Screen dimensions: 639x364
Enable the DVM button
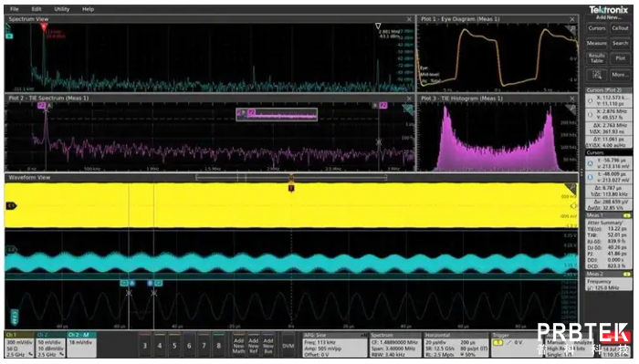click(x=288, y=345)
